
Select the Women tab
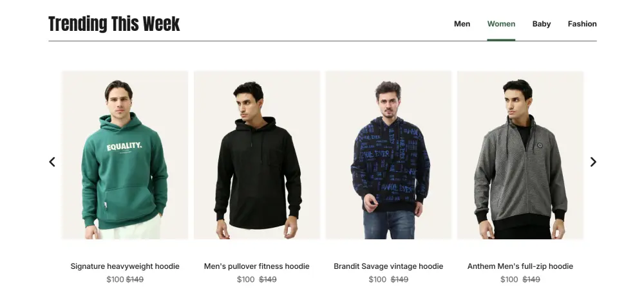click(501, 24)
